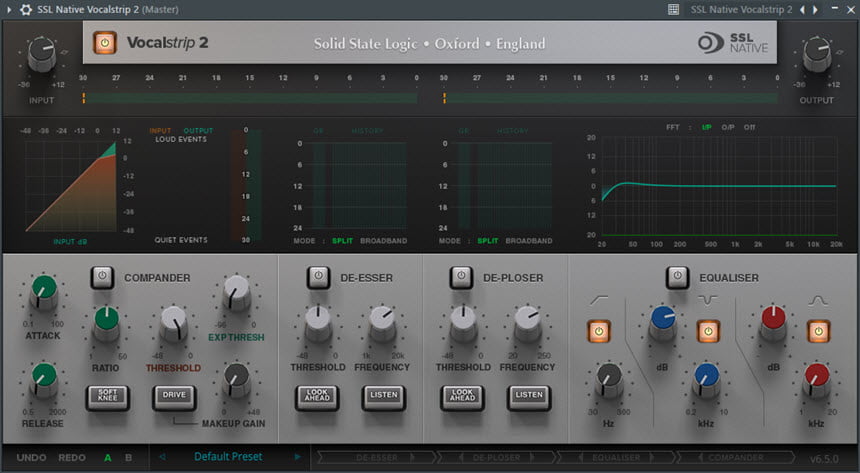Load the next preset with the right arrow
The image size is (860, 473).
pyautogui.click(x=297, y=457)
